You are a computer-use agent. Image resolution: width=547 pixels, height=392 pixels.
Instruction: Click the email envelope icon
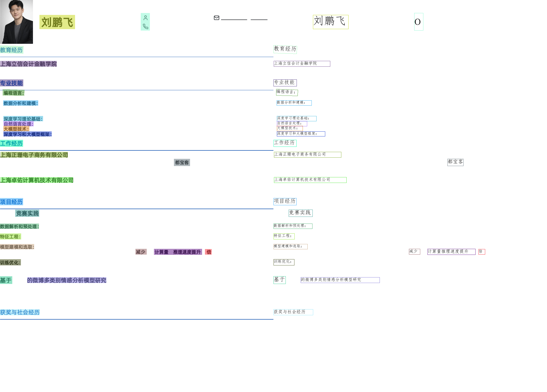coord(216,18)
